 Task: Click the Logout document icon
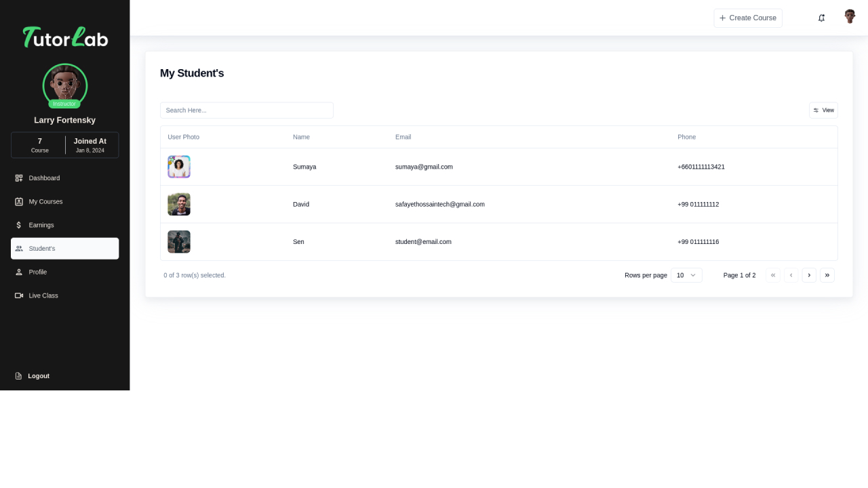pos(18,375)
